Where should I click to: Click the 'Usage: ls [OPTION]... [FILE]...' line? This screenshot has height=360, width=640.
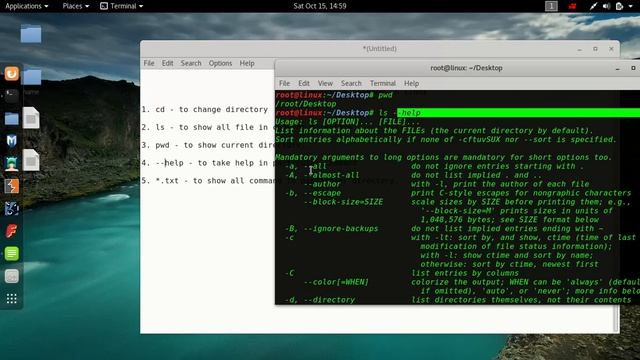point(348,122)
